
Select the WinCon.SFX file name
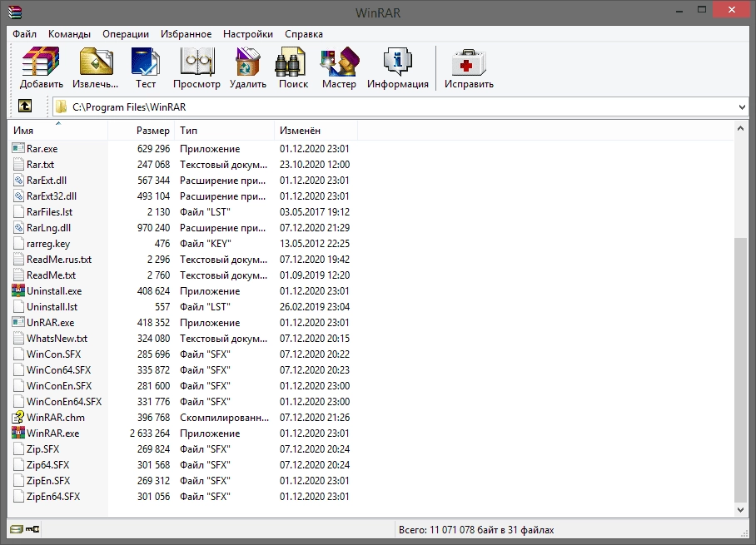[53, 354]
